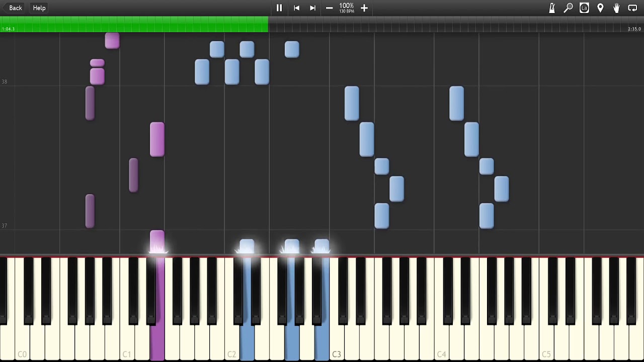Click the 2:35.0 total time label

634,29
